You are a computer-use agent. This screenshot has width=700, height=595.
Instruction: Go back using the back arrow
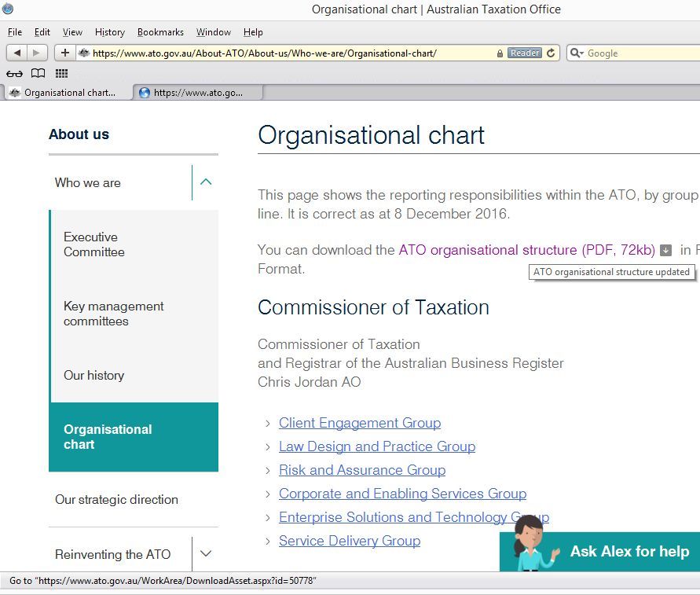18,53
